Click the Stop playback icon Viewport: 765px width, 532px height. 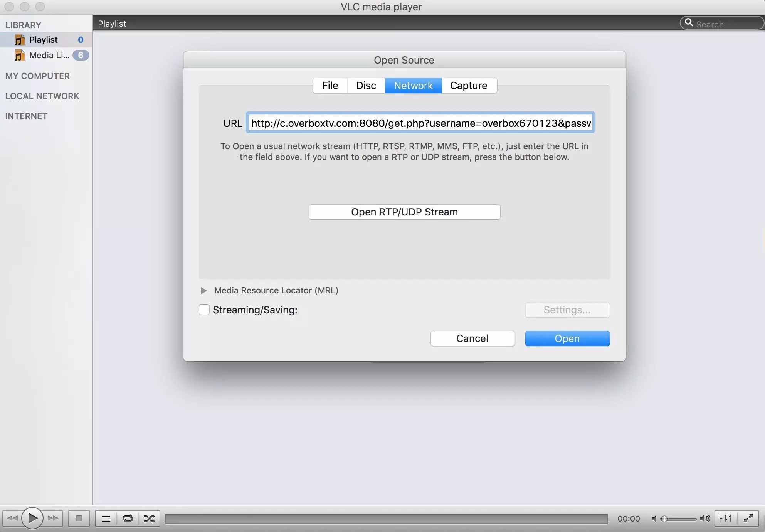(79, 518)
